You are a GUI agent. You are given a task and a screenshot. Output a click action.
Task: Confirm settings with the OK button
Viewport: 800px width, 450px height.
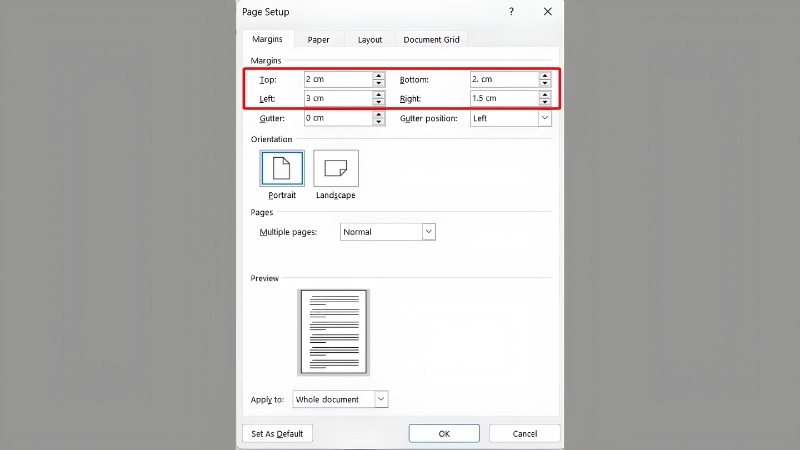tap(444, 433)
